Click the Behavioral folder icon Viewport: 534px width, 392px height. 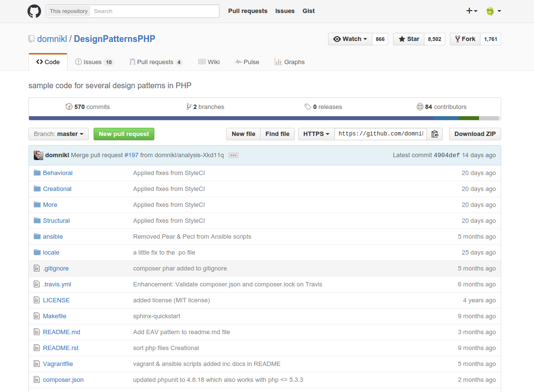click(x=37, y=173)
